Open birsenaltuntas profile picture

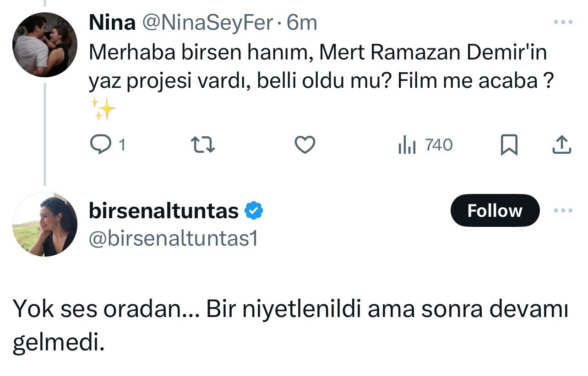tap(45, 224)
